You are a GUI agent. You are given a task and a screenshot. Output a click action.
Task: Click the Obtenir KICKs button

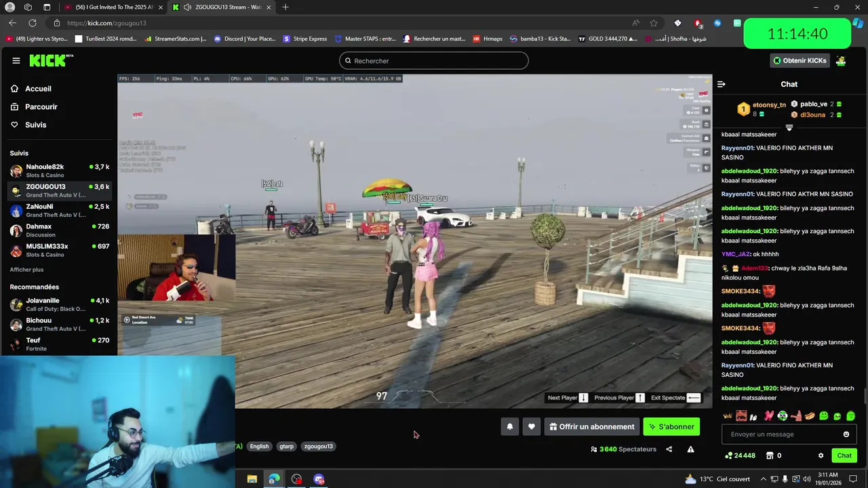click(x=800, y=60)
